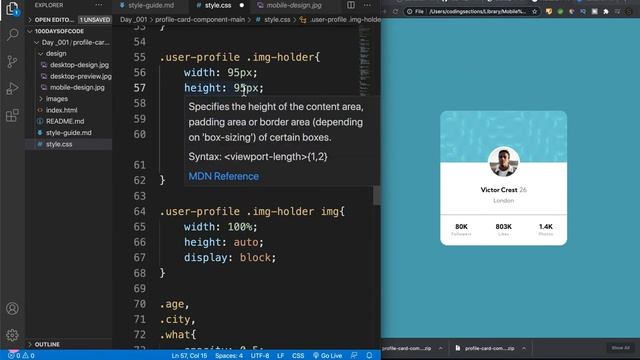
Task: Click the green checkmark browser extension
Action: point(560,11)
